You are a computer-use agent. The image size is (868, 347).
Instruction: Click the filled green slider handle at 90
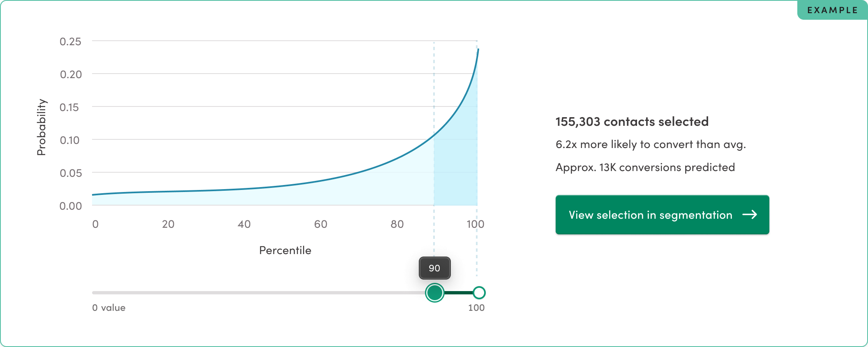(434, 293)
